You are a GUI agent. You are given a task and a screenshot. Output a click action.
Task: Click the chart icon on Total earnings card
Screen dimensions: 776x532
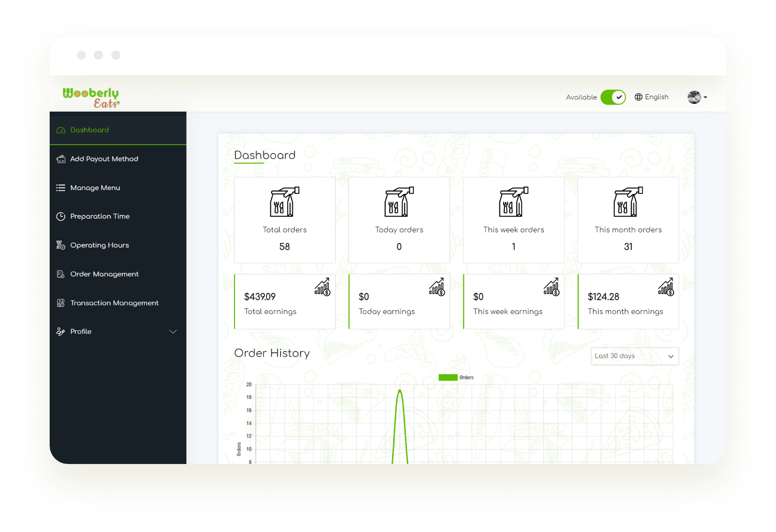pyautogui.click(x=322, y=287)
